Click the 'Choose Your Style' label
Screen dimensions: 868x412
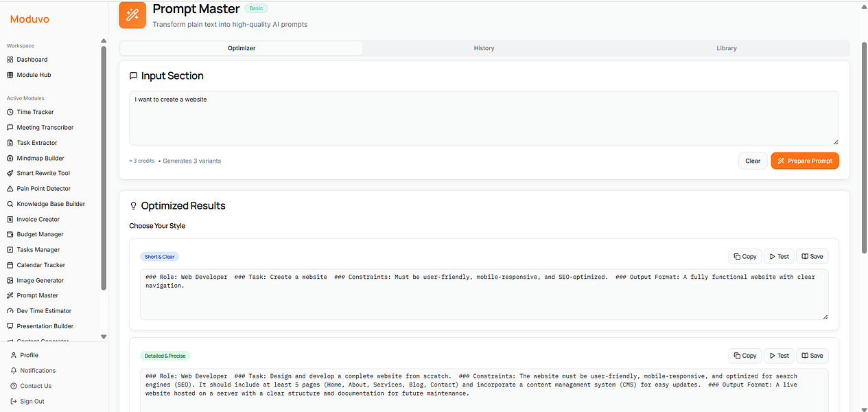157,226
